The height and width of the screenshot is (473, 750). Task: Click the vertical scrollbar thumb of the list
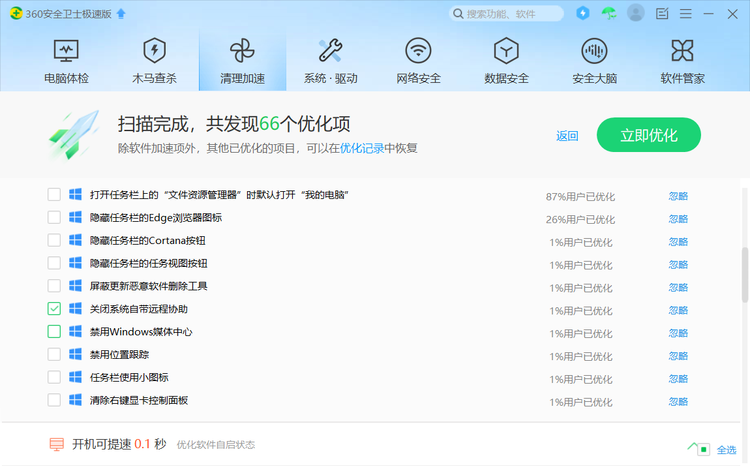click(745, 275)
